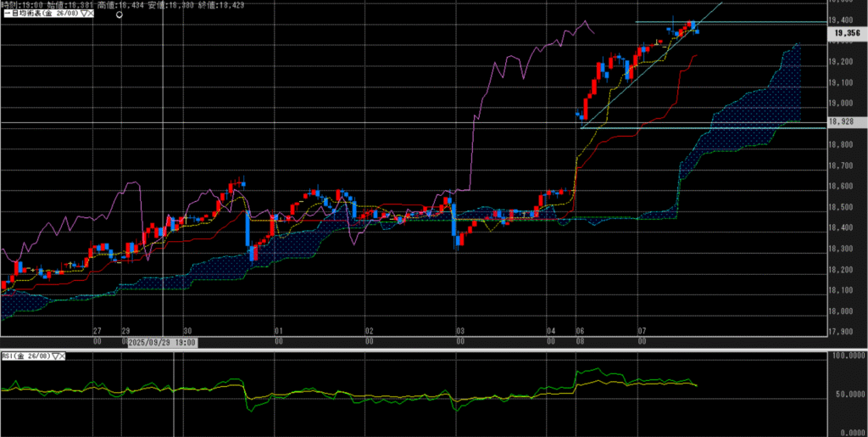Open the RSI indicator dropdown triangle

point(58,356)
